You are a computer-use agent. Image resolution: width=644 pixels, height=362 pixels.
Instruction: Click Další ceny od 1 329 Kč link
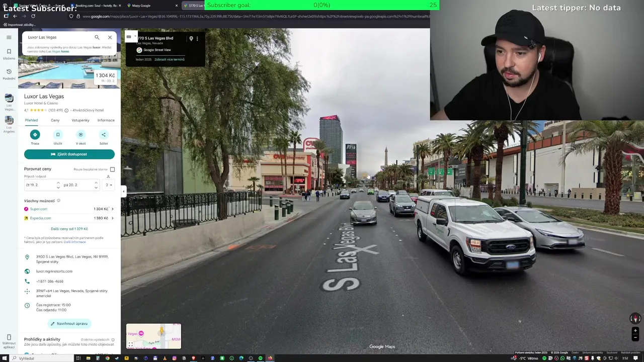[69, 229]
